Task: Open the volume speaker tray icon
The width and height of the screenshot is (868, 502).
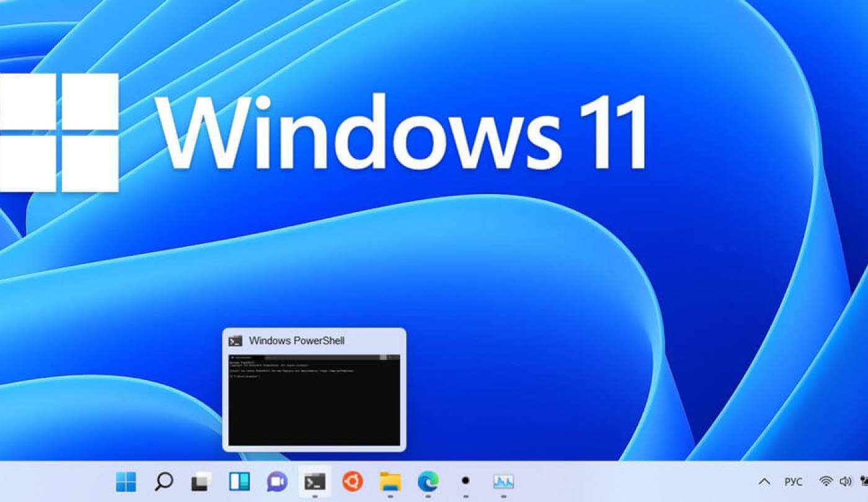Action: pos(845,482)
